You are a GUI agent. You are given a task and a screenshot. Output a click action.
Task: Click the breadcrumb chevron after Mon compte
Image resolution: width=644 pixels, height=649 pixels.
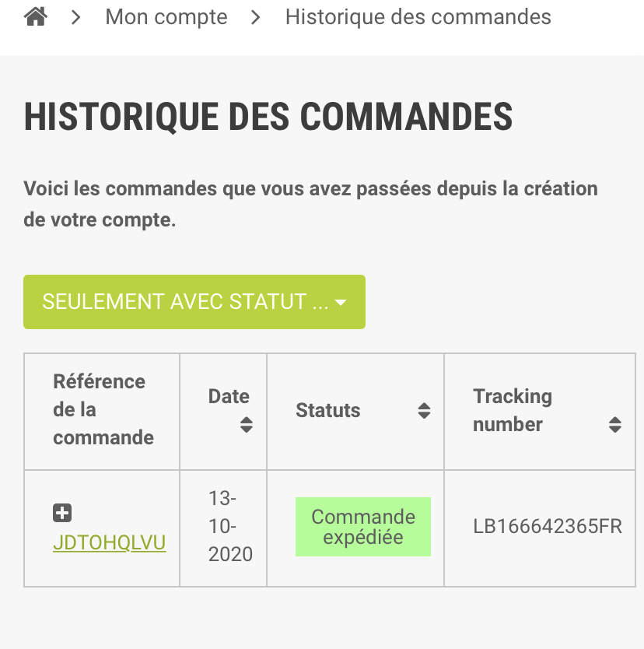256,17
